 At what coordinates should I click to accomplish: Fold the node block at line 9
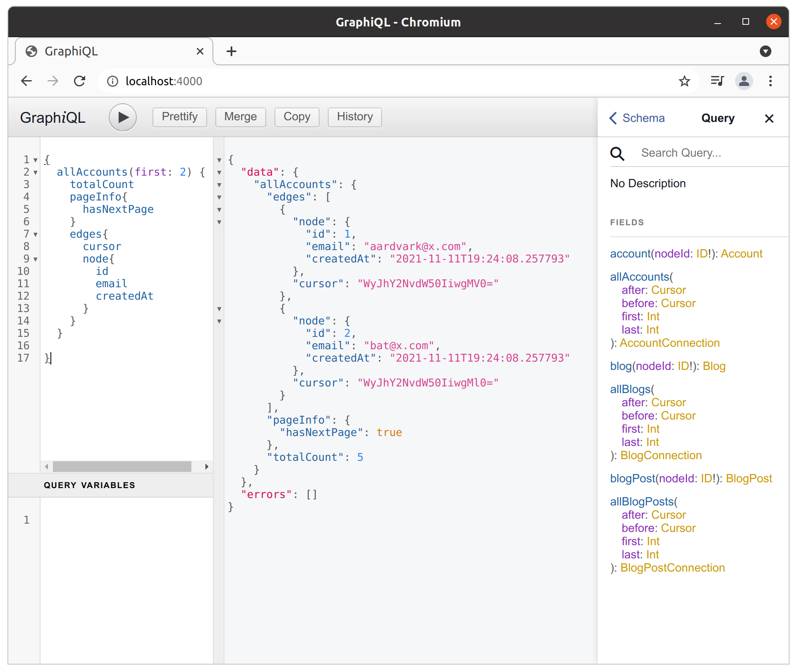[36, 259]
